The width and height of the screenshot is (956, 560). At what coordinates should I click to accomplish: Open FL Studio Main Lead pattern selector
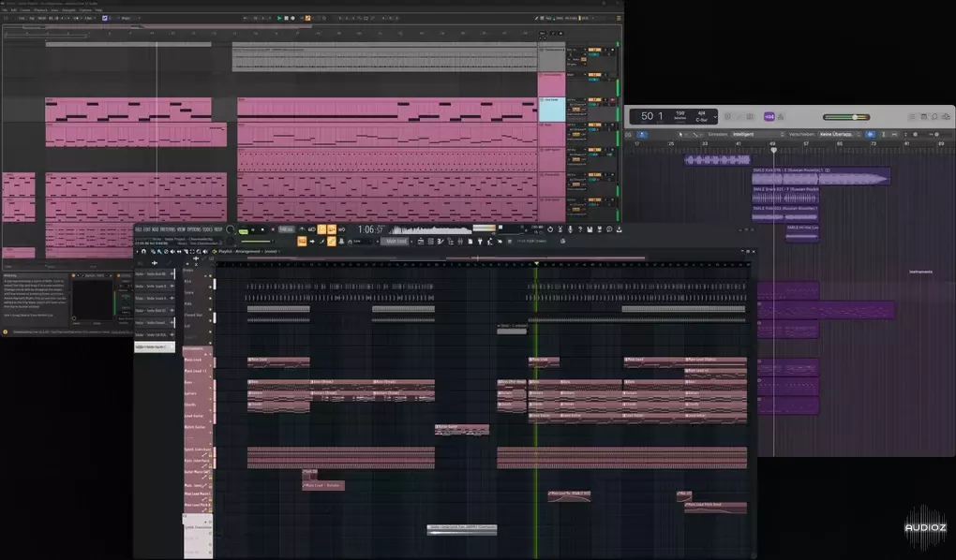(x=396, y=242)
